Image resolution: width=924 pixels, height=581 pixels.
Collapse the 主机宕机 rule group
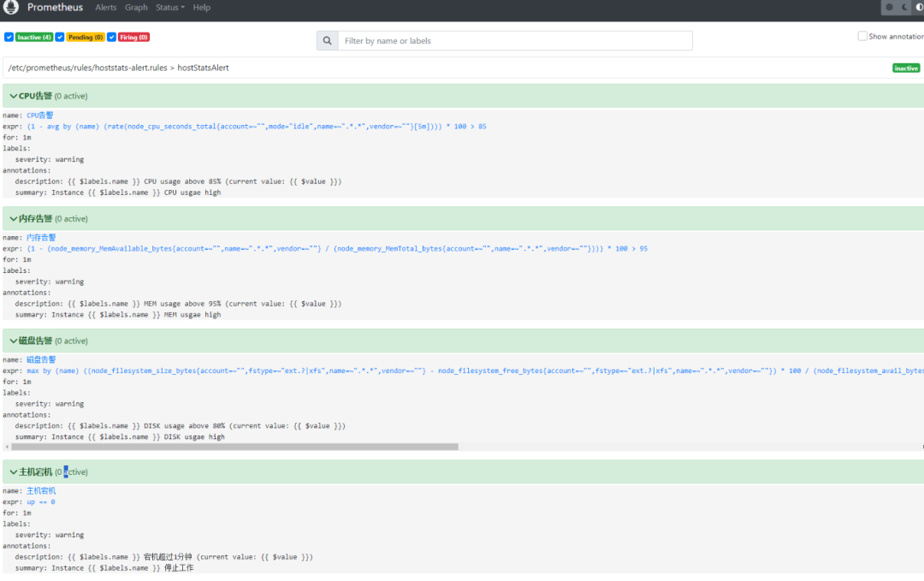15,471
